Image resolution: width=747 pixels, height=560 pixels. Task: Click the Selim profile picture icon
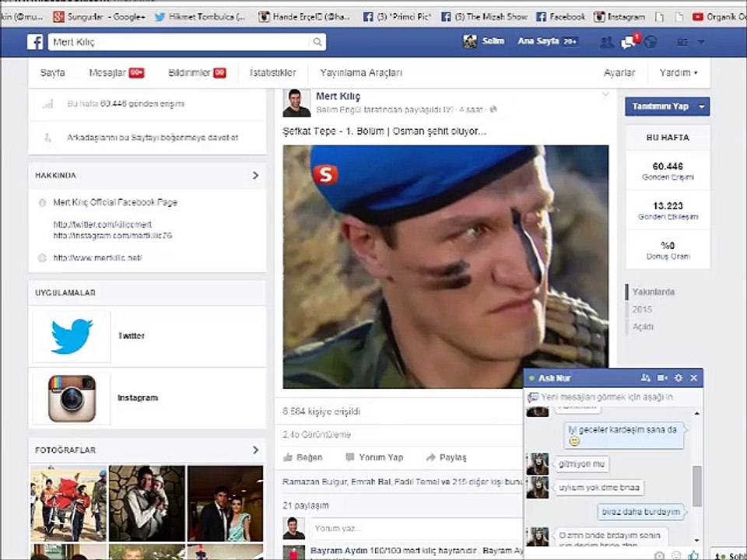point(470,41)
